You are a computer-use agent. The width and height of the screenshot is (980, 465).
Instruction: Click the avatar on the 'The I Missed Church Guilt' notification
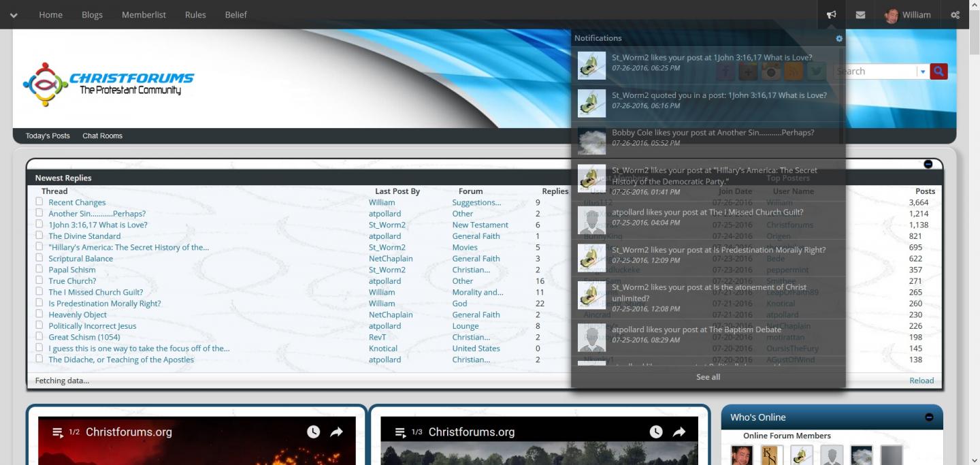tap(591, 220)
